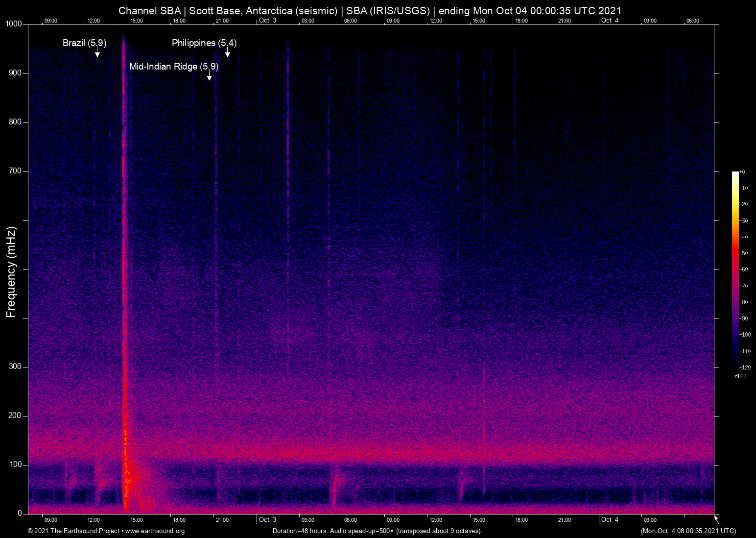Image resolution: width=756 pixels, height=538 pixels.
Task: Expand the Oct 4 date marker on top axis
Action: coord(610,21)
